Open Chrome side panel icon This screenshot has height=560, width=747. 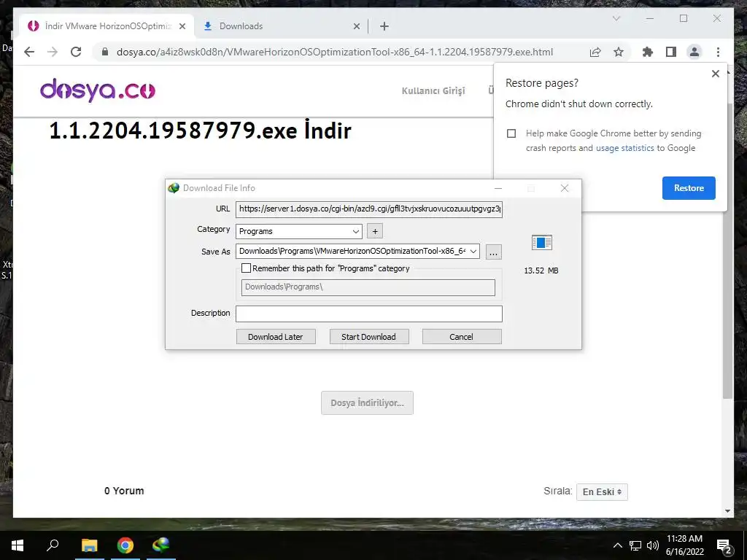[671, 52]
